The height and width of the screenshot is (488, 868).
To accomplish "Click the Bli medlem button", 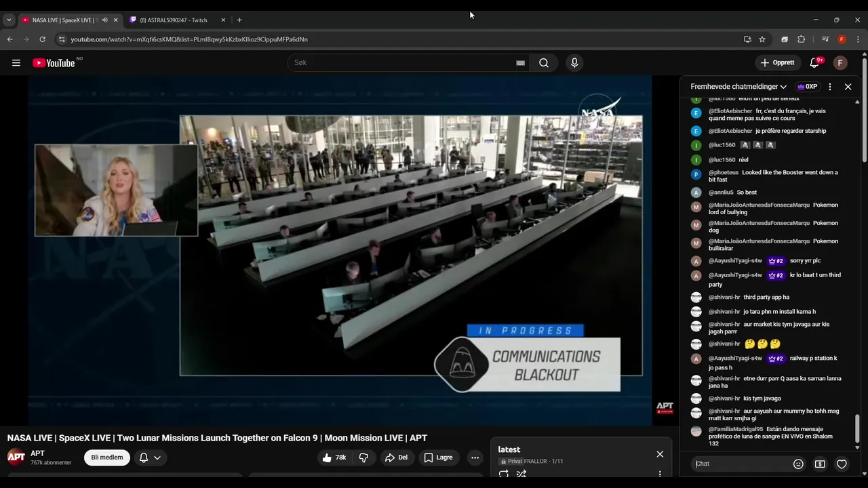I will [107, 457].
